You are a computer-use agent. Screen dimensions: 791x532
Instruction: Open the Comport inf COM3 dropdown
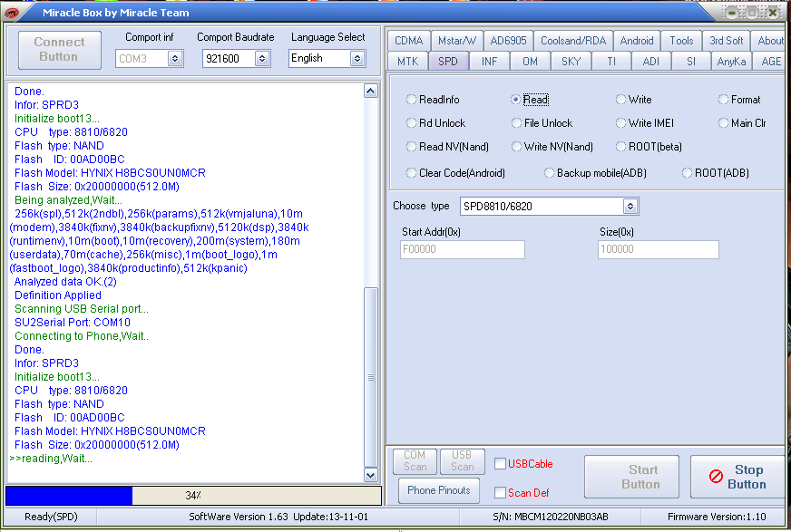point(175,58)
